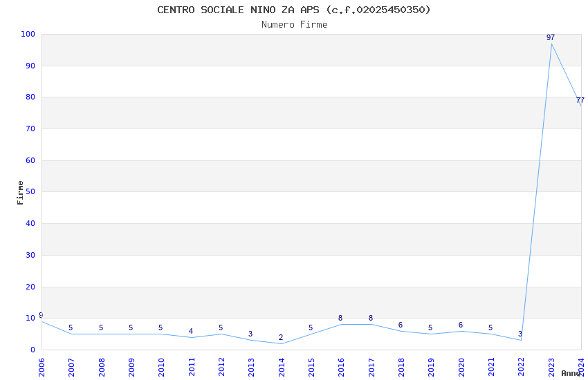Screen dimensions: 588x380
Task: Select the 2012 year label
Action: pyautogui.click(x=221, y=368)
